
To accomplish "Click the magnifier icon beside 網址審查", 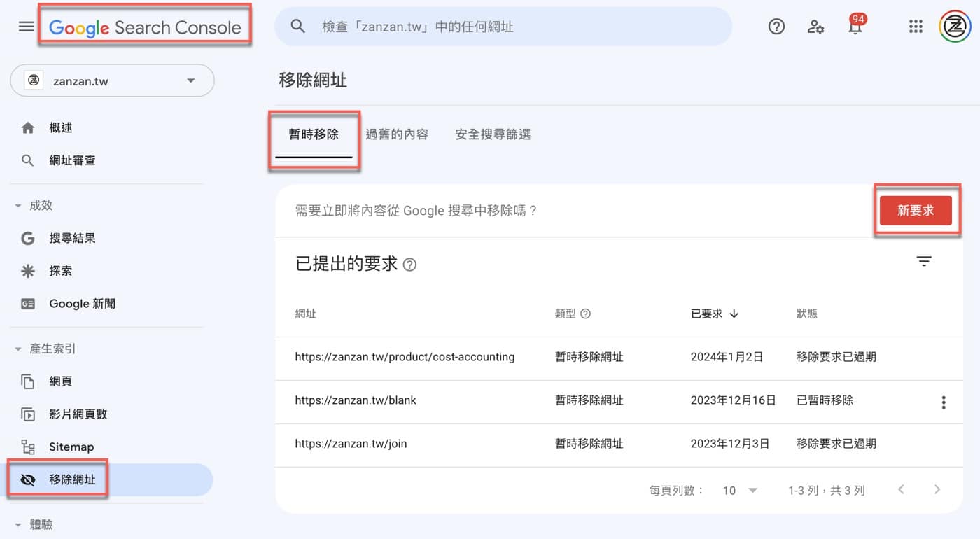I will [x=28, y=160].
